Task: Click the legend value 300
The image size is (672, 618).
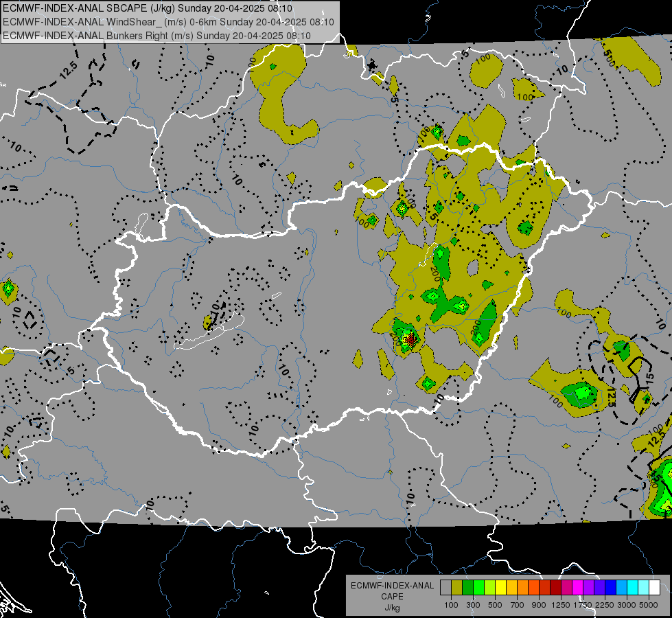Action: click(x=473, y=605)
